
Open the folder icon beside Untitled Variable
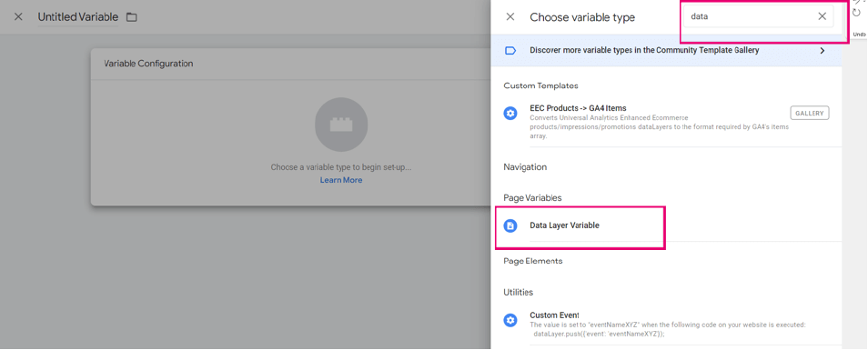point(131,17)
